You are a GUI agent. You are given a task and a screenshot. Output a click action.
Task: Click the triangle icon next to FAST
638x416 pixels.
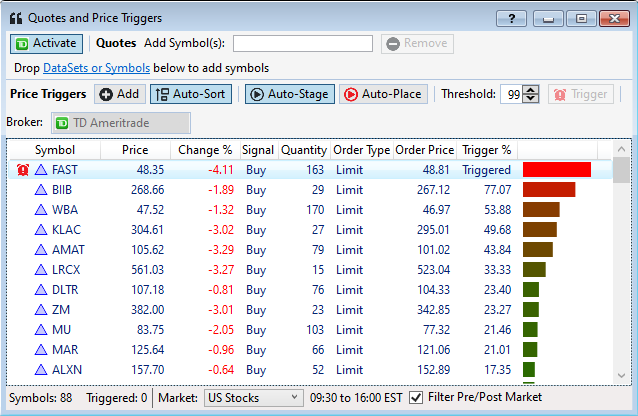41,170
